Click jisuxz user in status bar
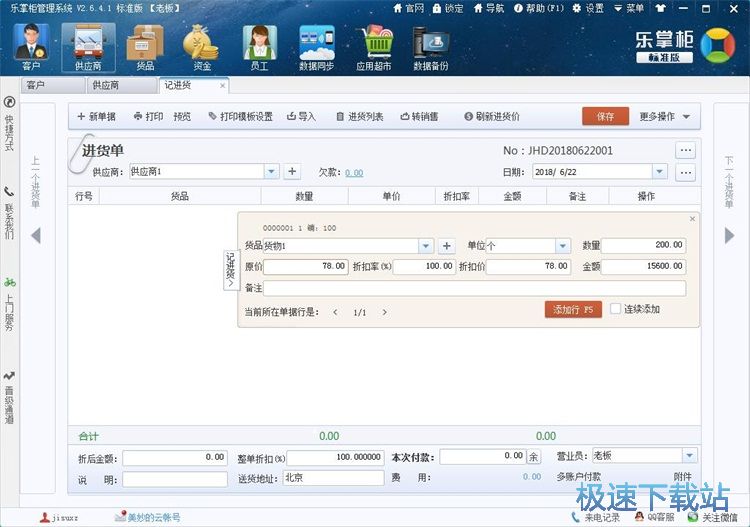 click(x=59, y=517)
